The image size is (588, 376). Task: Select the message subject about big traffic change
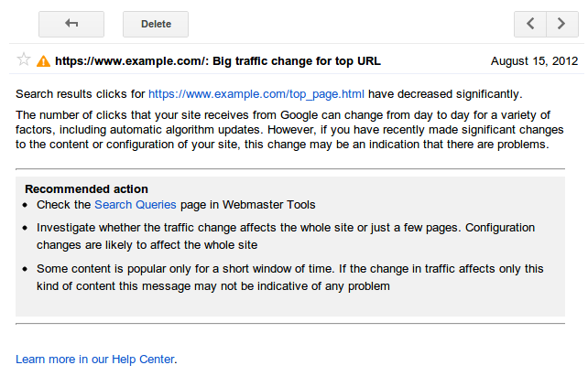click(x=218, y=61)
